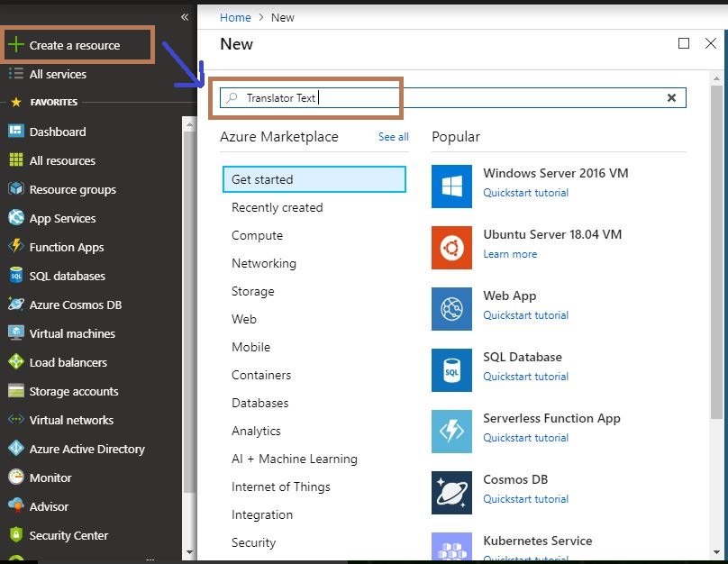
Task: Go to Home in the breadcrumb
Action: [x=235, y=18]
